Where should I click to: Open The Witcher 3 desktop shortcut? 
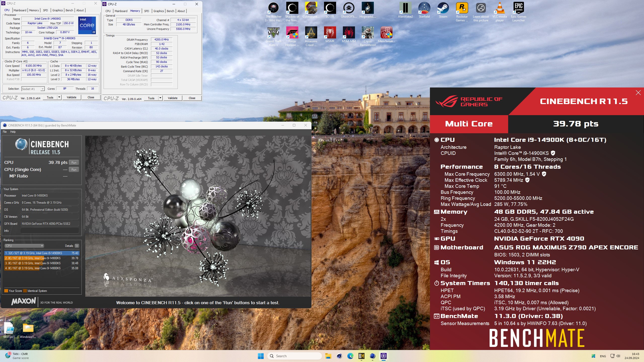(273, 12)
